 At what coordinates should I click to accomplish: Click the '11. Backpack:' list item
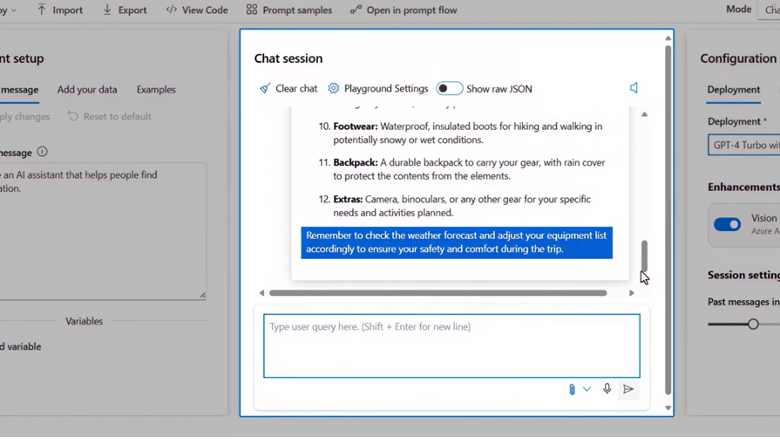click(462, 169)
